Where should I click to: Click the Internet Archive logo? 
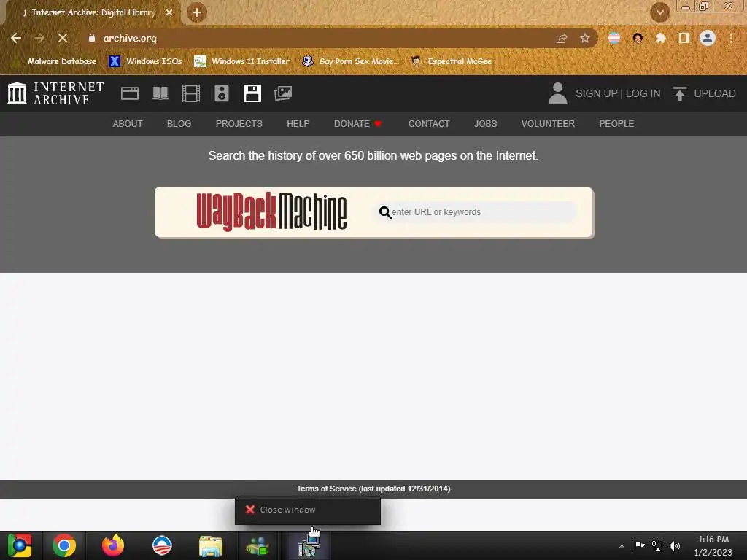click(55, 93)
